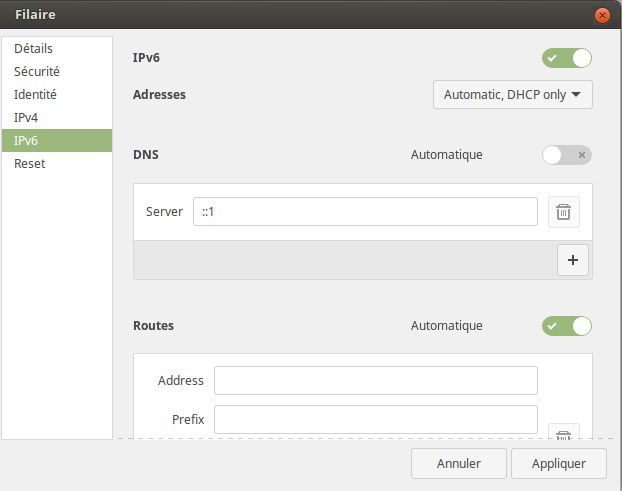Screen dimensions: 622x491
Task: Click the Annuler button
Action: tap(459, 464)
